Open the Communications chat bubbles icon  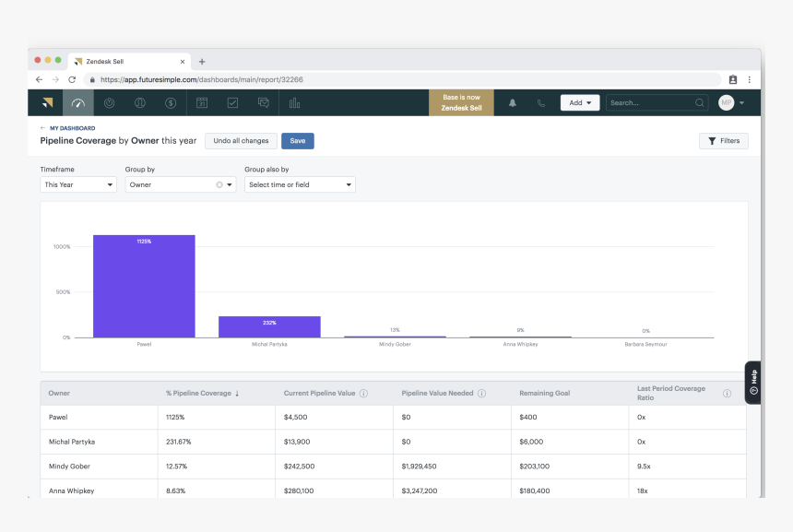click(264, 103)
